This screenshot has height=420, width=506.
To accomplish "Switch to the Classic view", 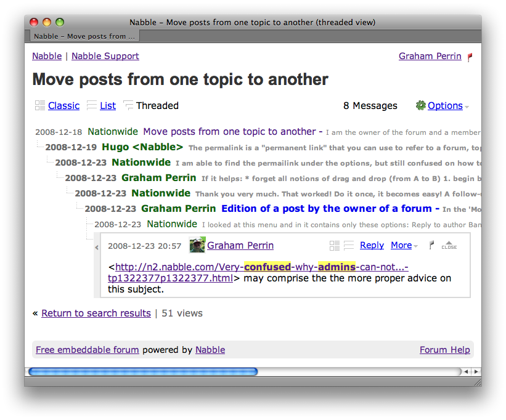I will pos(63,106).
